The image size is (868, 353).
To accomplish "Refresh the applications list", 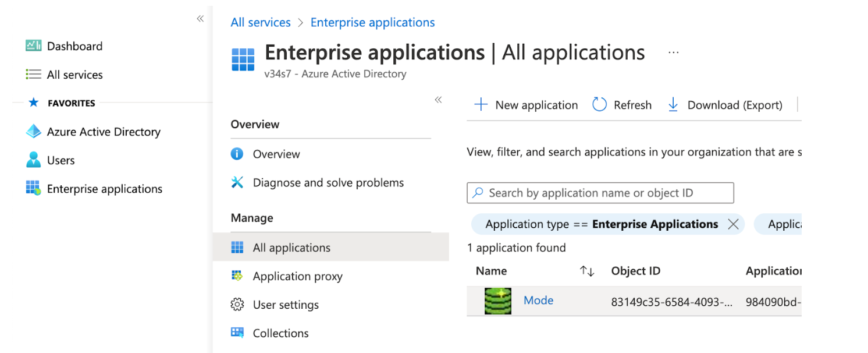I will pyautogui.click(x=622, y=105).
